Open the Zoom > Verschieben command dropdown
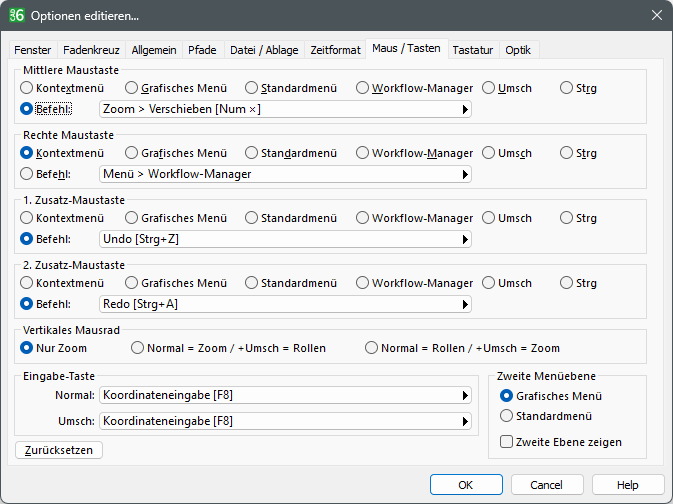Screen dimensions: 673x504 pyautogui.click(x=285, y=109)
